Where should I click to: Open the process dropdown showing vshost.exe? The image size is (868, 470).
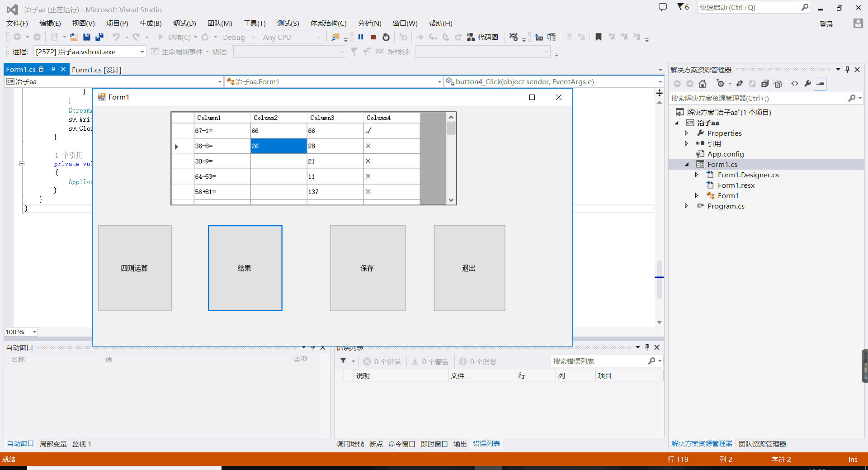[142, 52]
